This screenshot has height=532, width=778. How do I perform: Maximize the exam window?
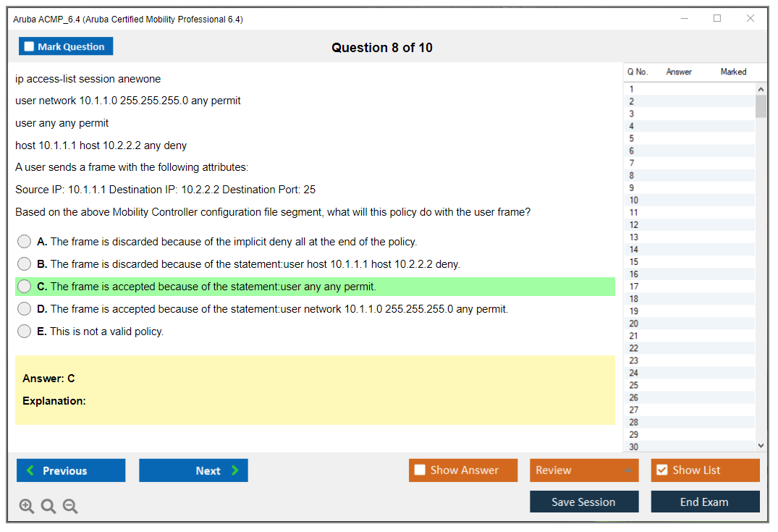click(x=717, y=19)
